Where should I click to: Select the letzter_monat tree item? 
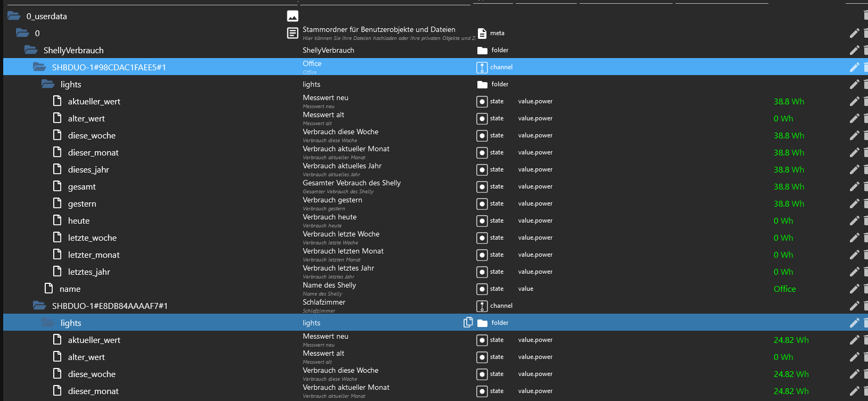click(x=94, y=255)
